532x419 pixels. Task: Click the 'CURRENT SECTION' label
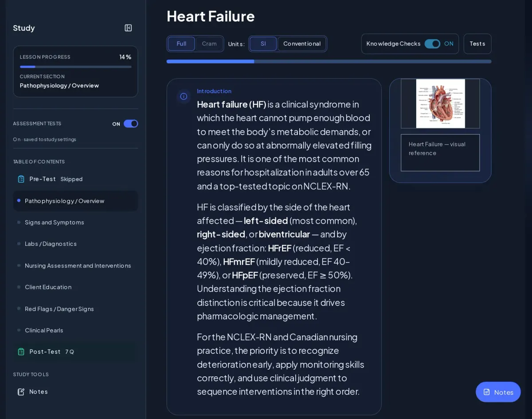pyautogui.click(x=42, y=76)
